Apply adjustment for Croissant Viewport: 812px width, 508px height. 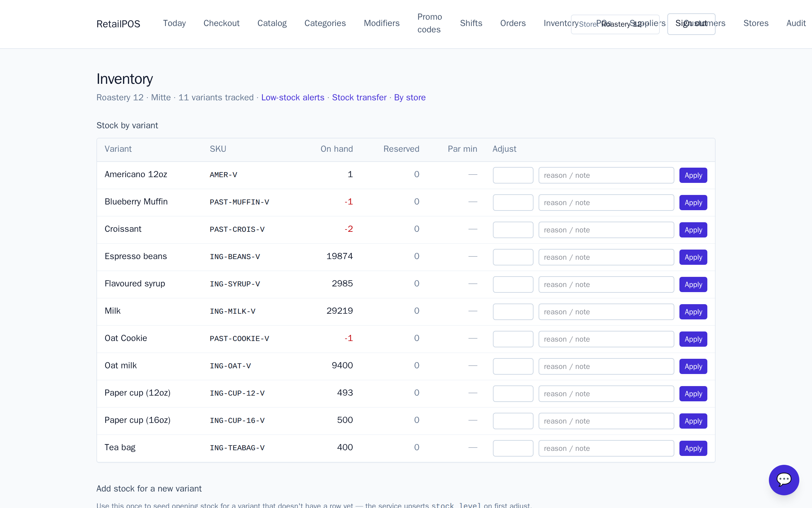[x=693, y=230]
